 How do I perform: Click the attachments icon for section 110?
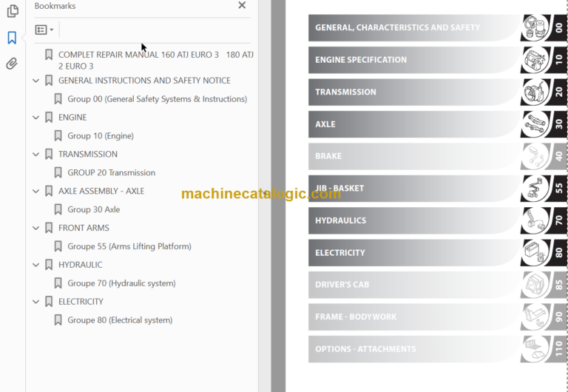pyautogui.click(x=535, y=349)
